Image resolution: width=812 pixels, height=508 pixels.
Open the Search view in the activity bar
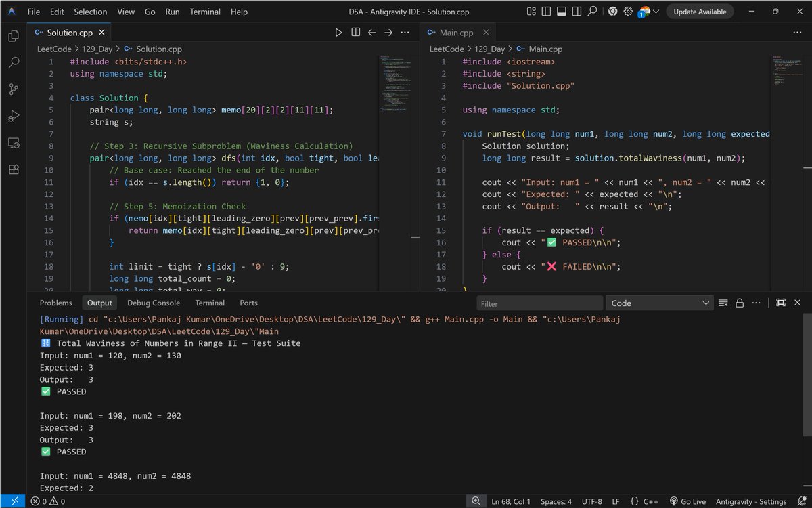[14, 62]
